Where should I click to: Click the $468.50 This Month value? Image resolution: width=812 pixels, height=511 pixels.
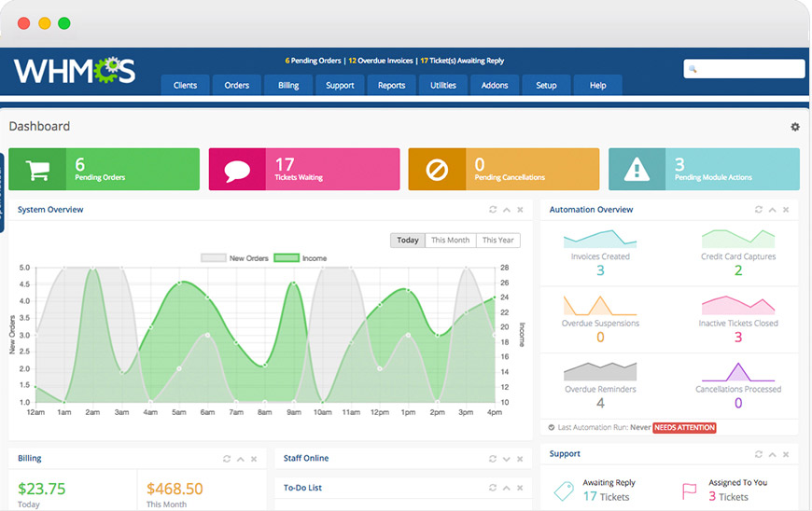(x=175, y=489)
